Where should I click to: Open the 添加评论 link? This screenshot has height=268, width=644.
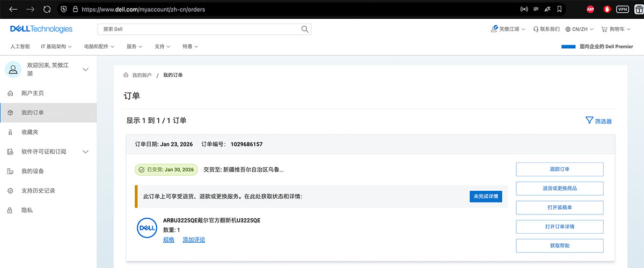point(194,240)
